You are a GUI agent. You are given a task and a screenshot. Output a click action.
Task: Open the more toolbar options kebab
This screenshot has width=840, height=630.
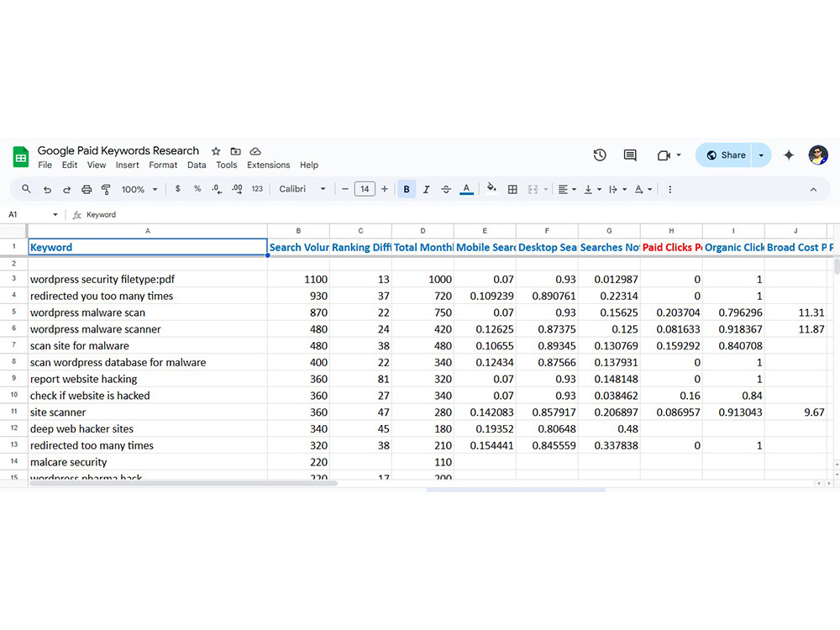[x=669, y=189]
